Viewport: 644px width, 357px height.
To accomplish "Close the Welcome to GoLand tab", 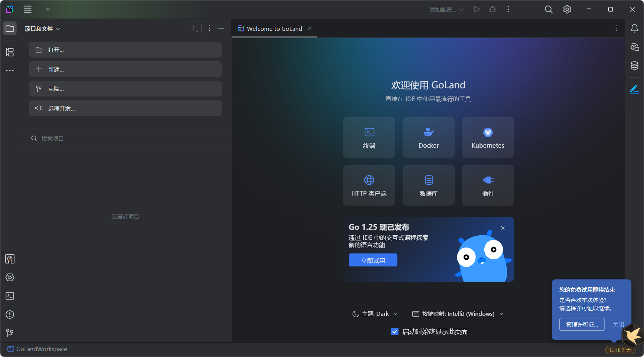I will pos(310,28).
